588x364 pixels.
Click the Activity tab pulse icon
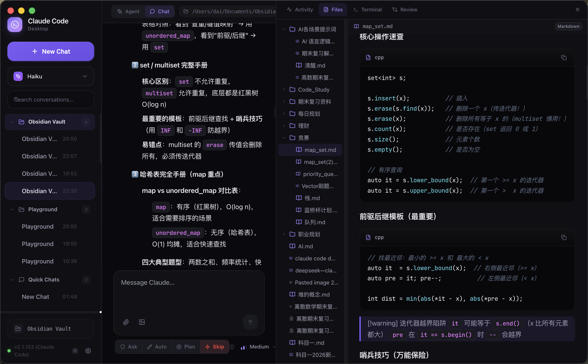(x=289, y=10)
